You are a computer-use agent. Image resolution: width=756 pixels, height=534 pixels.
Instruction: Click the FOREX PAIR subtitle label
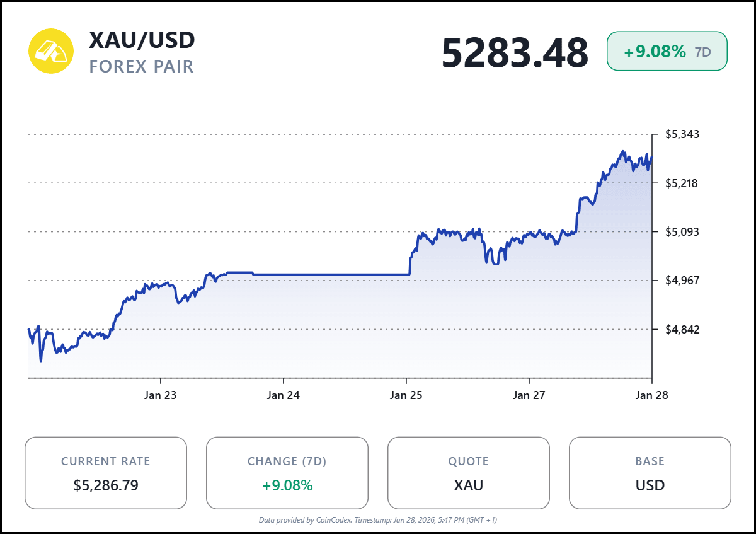[141, 66]
